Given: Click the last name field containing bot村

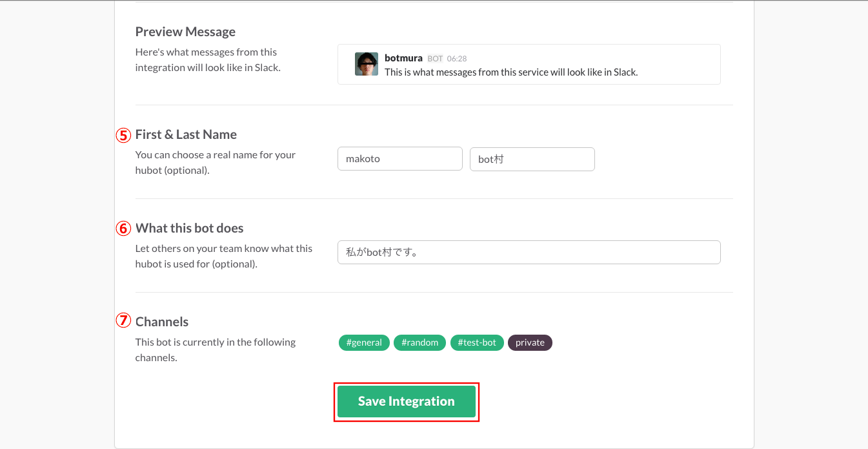Looking at the screenshot, I should pos(532,159).
